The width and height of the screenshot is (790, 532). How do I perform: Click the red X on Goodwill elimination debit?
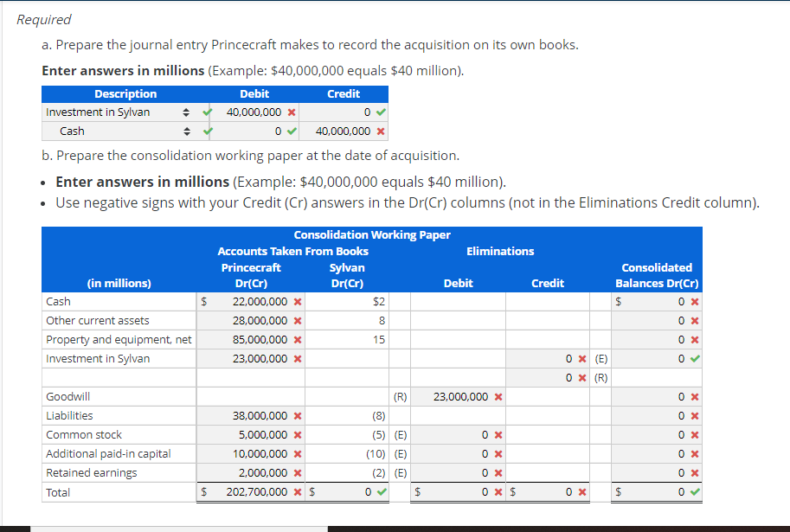coord(498,396)
